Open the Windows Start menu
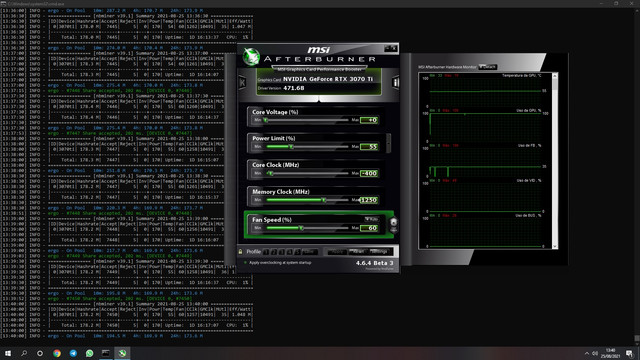Image resolution: width=640 pixels, height=360 pixels. point(8,353)
